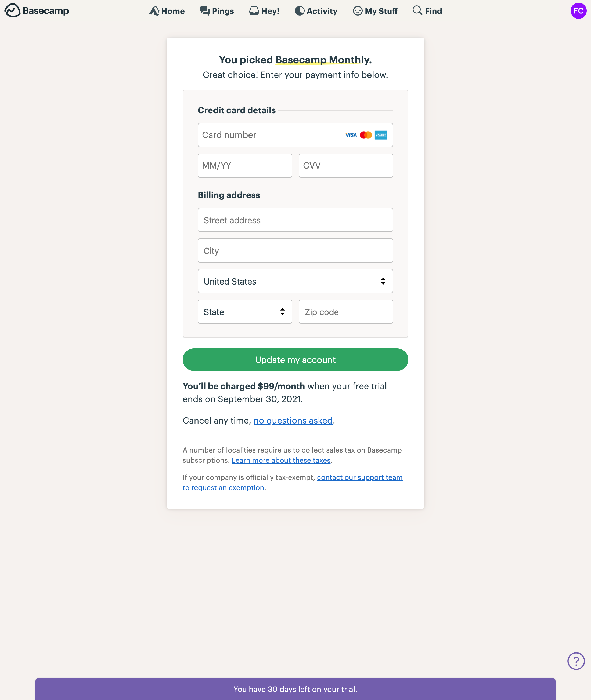
Task: Go to Home in the navigation
Action: coord(167,11)
